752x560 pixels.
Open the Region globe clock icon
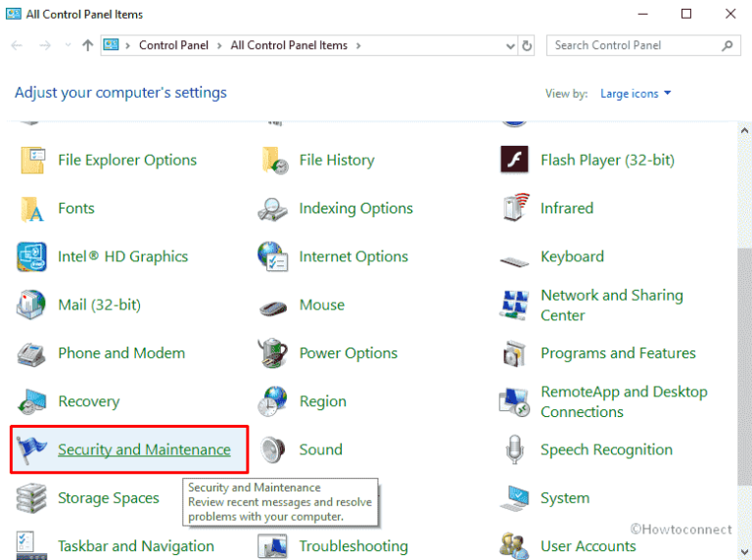[x=272, y=401]
